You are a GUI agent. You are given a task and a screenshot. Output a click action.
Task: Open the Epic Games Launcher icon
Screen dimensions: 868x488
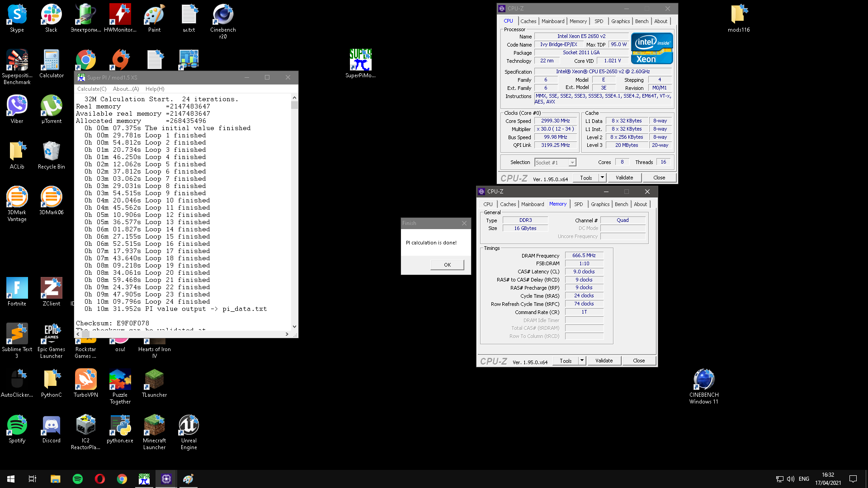tap(51, 341)
